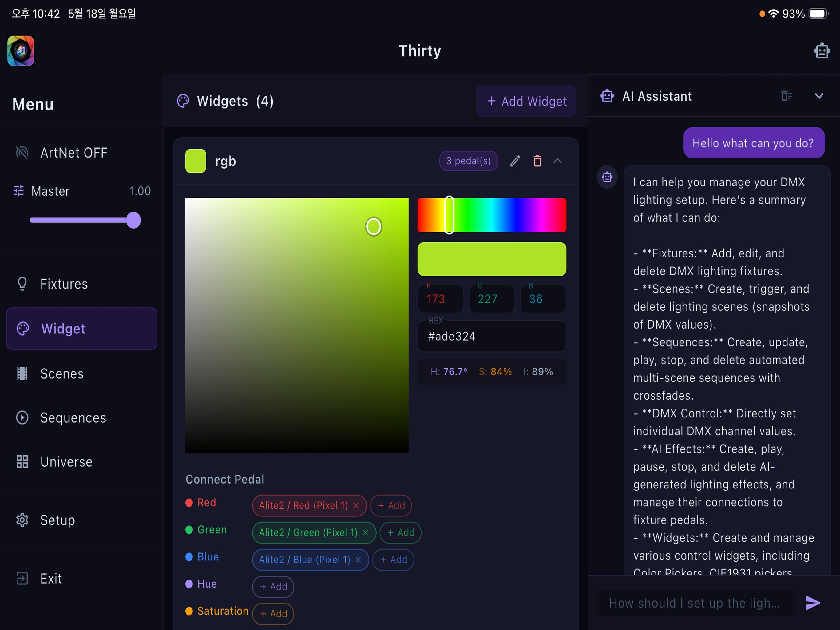
Task: Click the H: 76.7° hue readout
Action: pyautogui.click(x=449, y=372)
